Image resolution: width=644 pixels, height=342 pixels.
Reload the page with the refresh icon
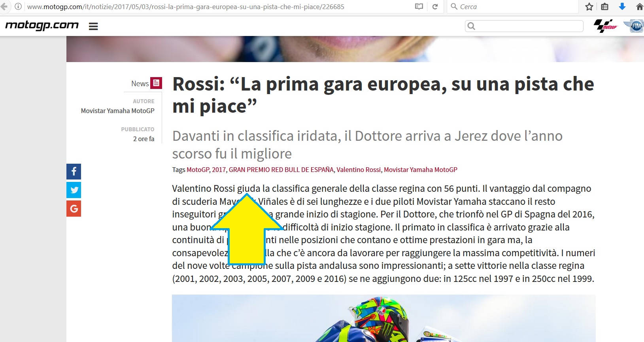435,6
